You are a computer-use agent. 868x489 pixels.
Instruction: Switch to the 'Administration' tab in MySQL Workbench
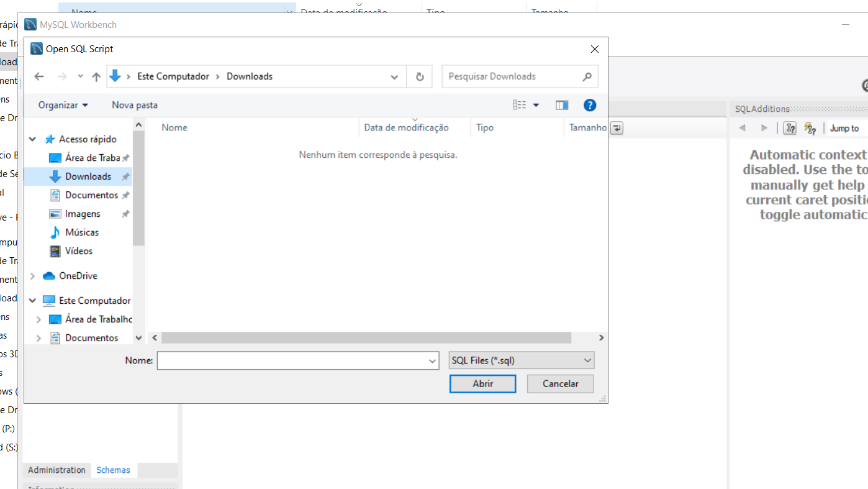pos(57,470)
